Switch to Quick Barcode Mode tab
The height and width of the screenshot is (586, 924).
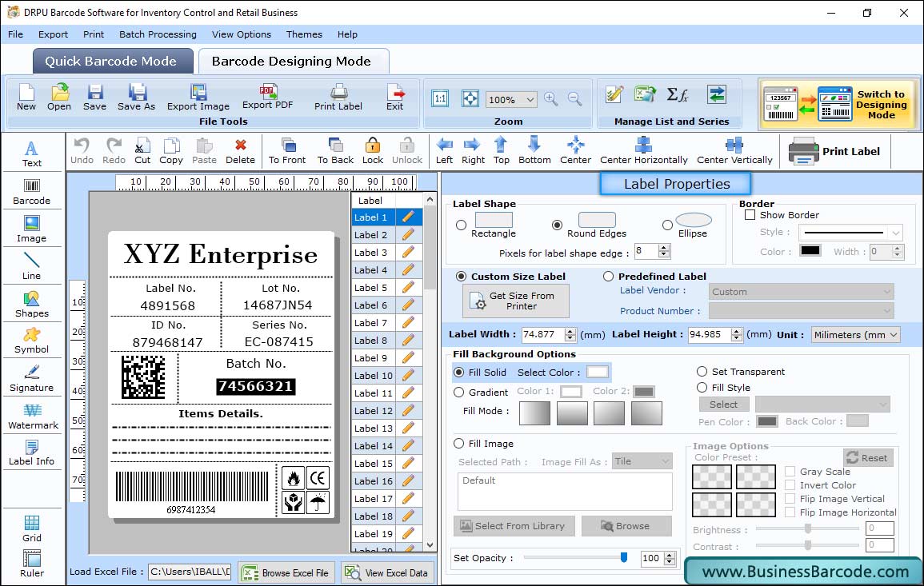pos(112,62)
